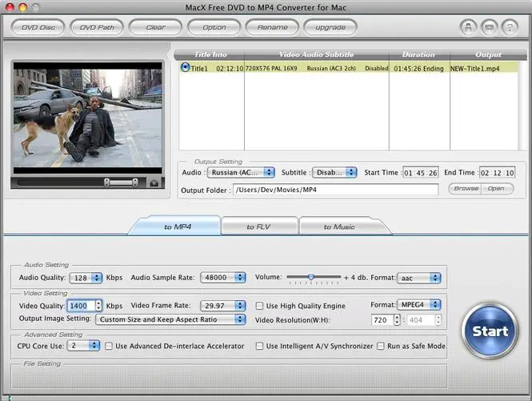Check Run as Safe Mode
Image resolution: width=532 pixels, height=401 pixels.
[x=381, y=346]
